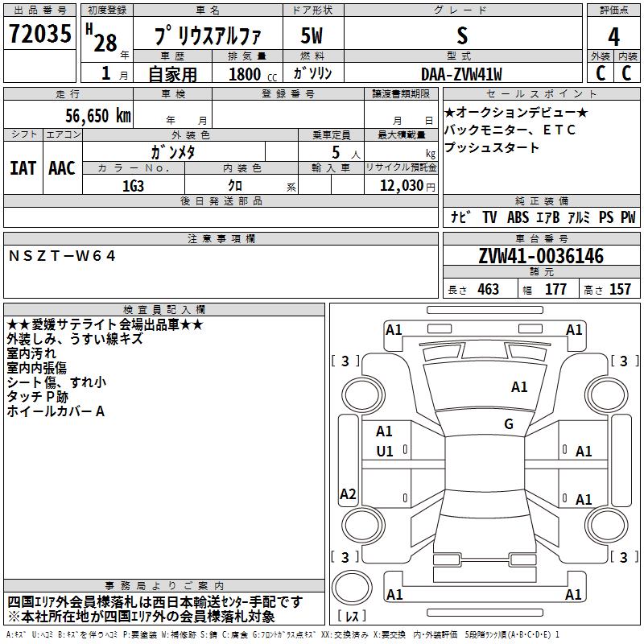
Task: Click the A1 mark on the hood
Action: point(519,386)
